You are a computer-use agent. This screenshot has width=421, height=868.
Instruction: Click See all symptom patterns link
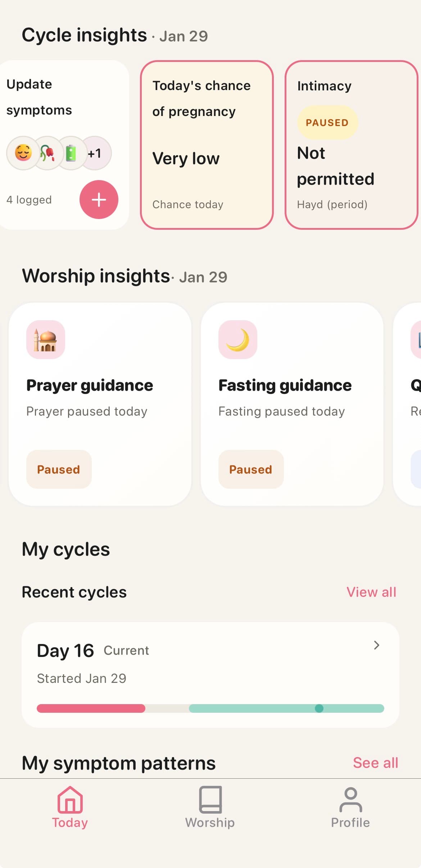coord(375,763)
